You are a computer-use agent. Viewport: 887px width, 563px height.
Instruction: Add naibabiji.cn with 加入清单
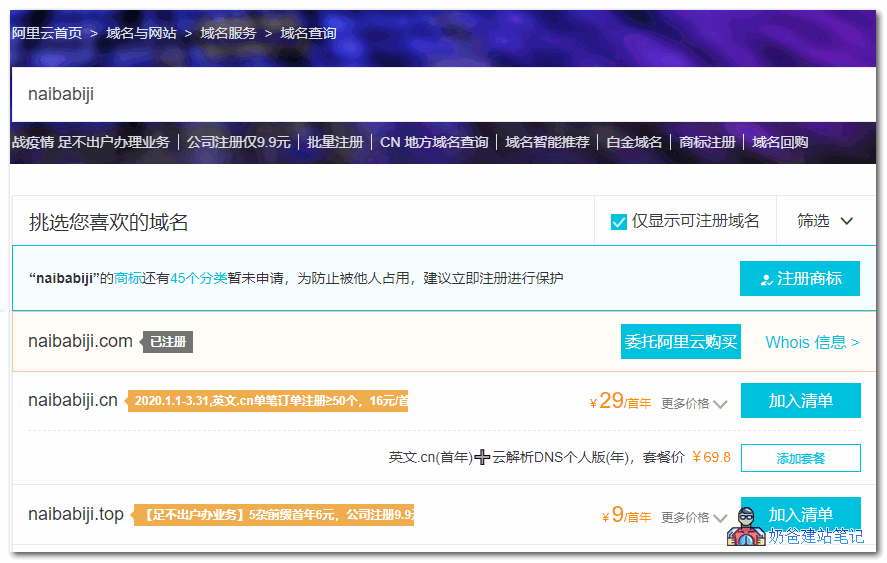[x=800, y=401]
